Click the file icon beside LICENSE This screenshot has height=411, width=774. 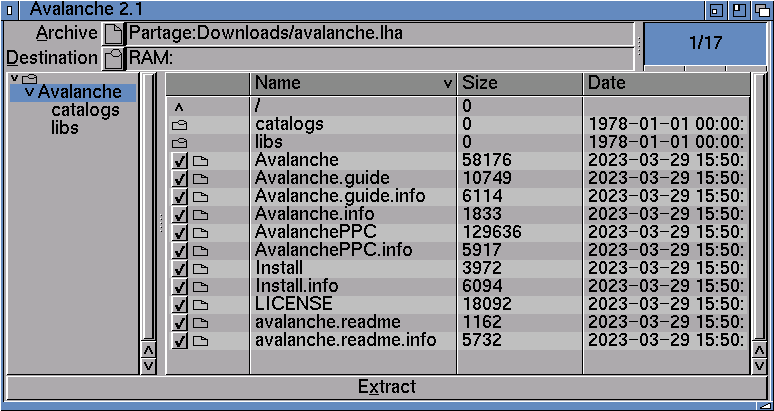click(x=200, y=305)
